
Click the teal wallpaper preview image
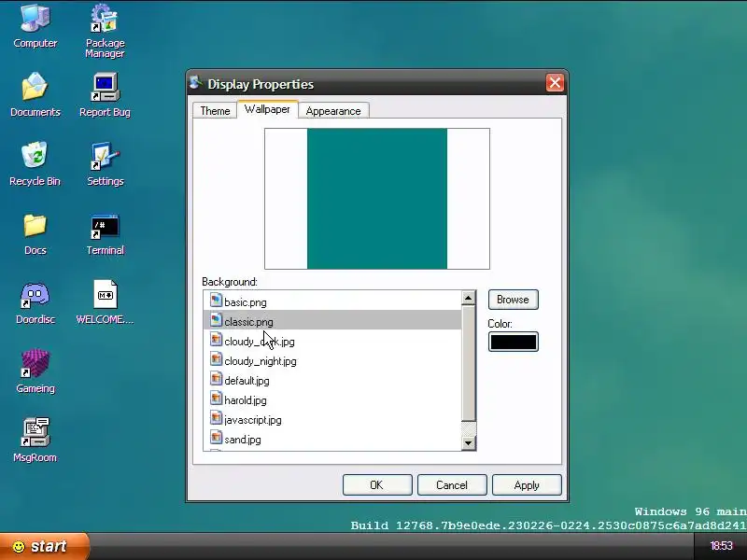(x=377, y=199)
